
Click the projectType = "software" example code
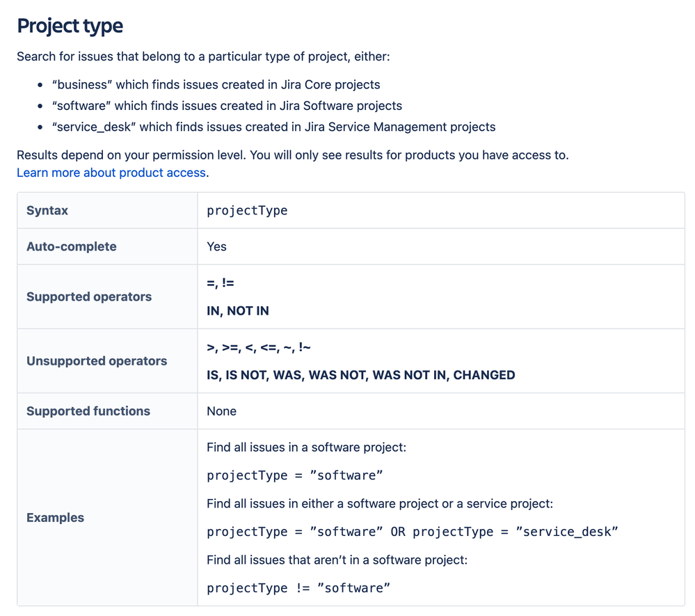pos(295,475)
